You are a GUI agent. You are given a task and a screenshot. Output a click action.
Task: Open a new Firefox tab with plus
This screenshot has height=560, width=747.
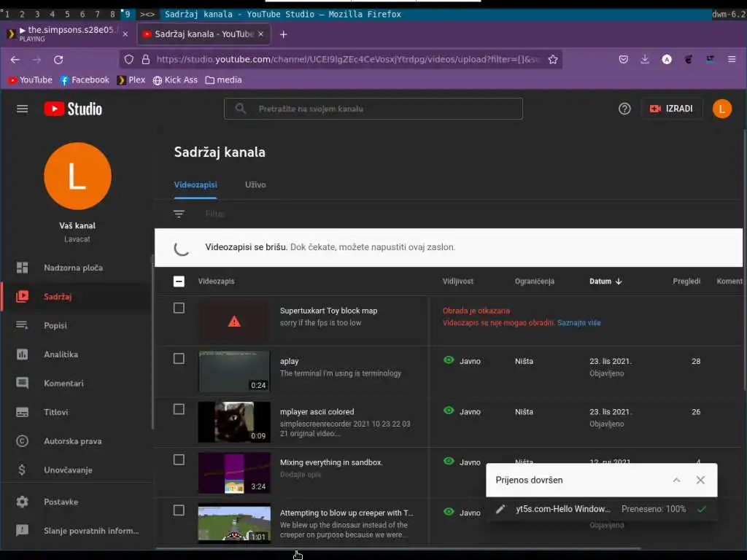pos(284,34)
